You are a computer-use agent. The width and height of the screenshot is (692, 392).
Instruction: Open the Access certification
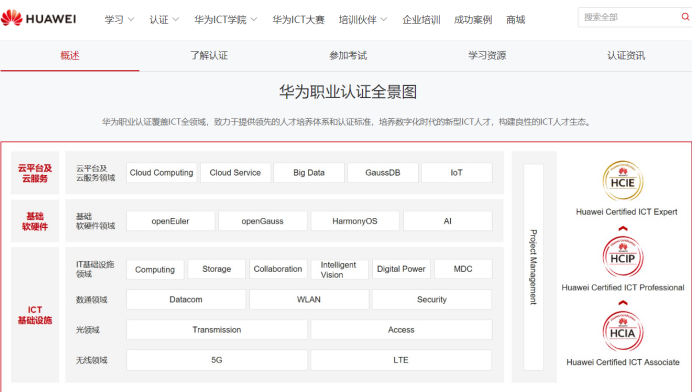point(401,330)
